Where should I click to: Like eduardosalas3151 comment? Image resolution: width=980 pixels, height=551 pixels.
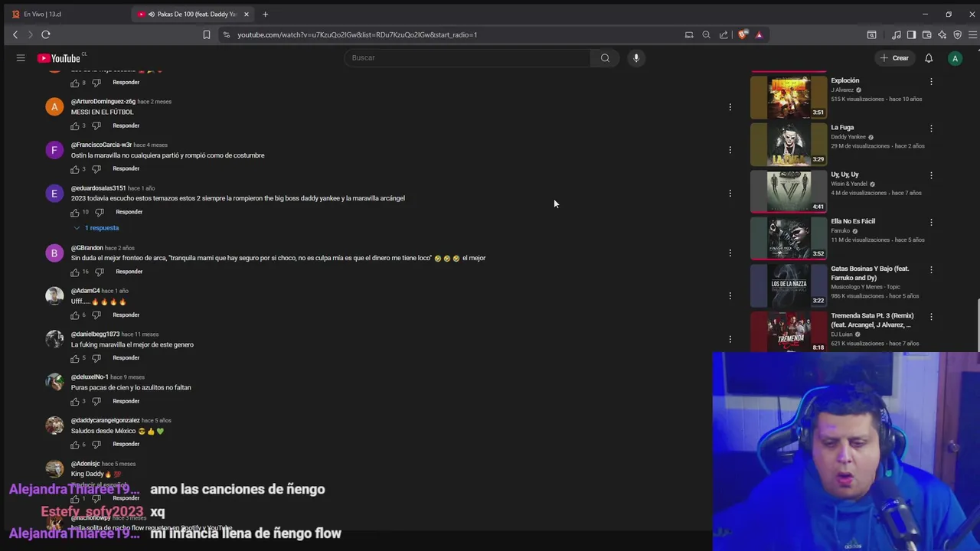click(75, 212)
